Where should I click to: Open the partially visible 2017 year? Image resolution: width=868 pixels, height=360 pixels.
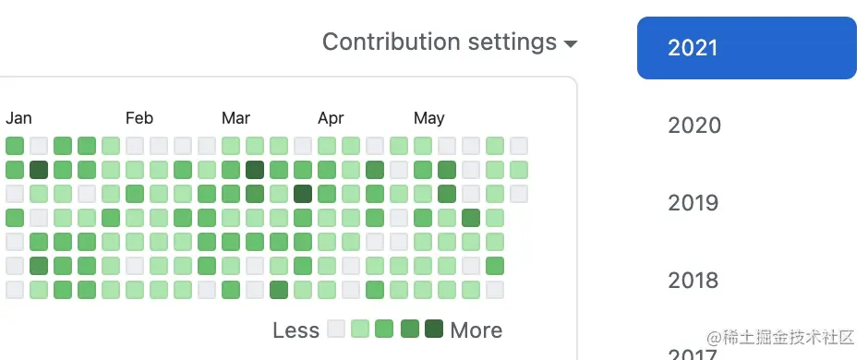click(693, 354)
